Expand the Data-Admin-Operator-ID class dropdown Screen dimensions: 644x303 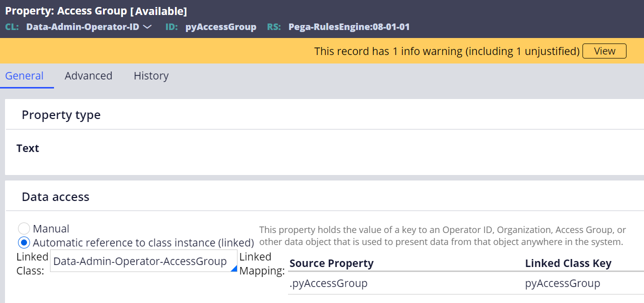[x=147, y=27]
